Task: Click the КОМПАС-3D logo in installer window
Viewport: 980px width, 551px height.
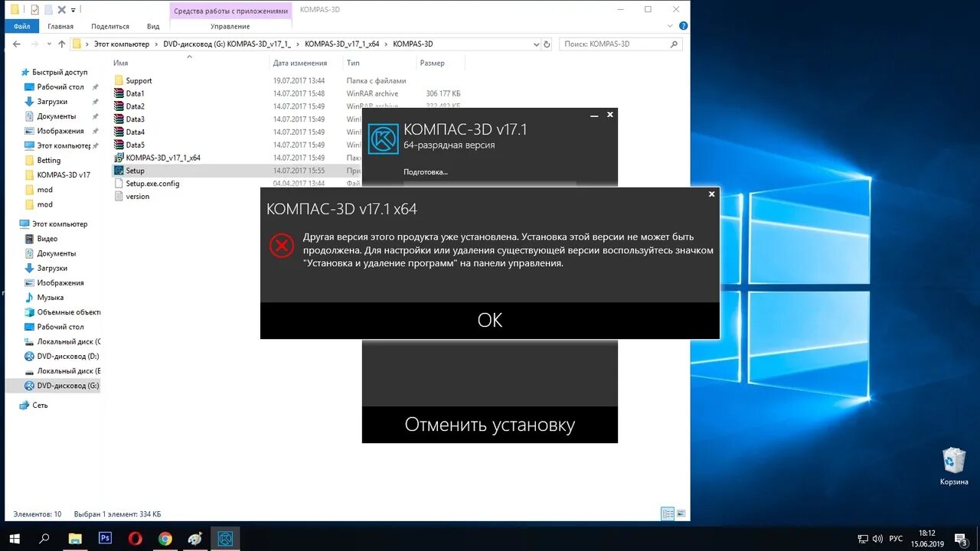Action: [384, 139]
